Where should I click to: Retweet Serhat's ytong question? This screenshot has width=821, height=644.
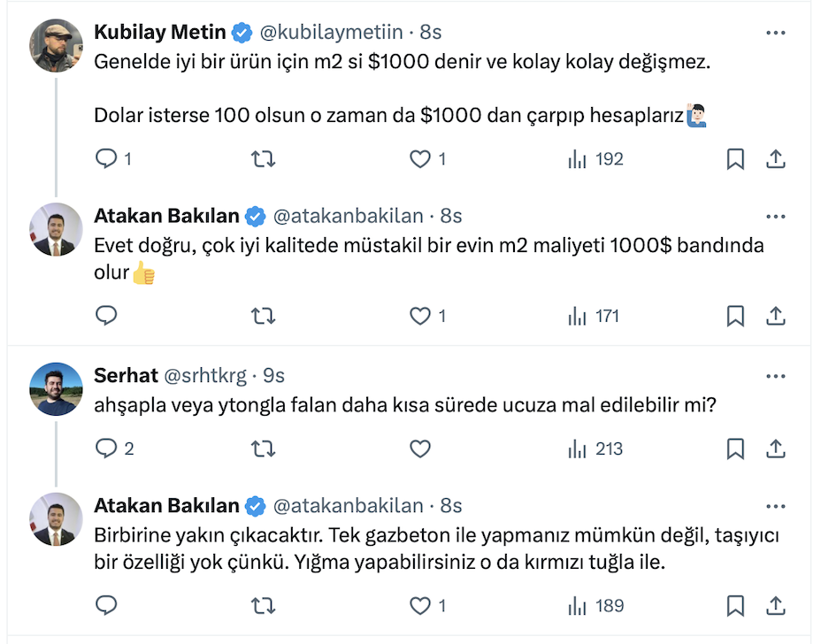pyautogui.click(x=264, y=449)
